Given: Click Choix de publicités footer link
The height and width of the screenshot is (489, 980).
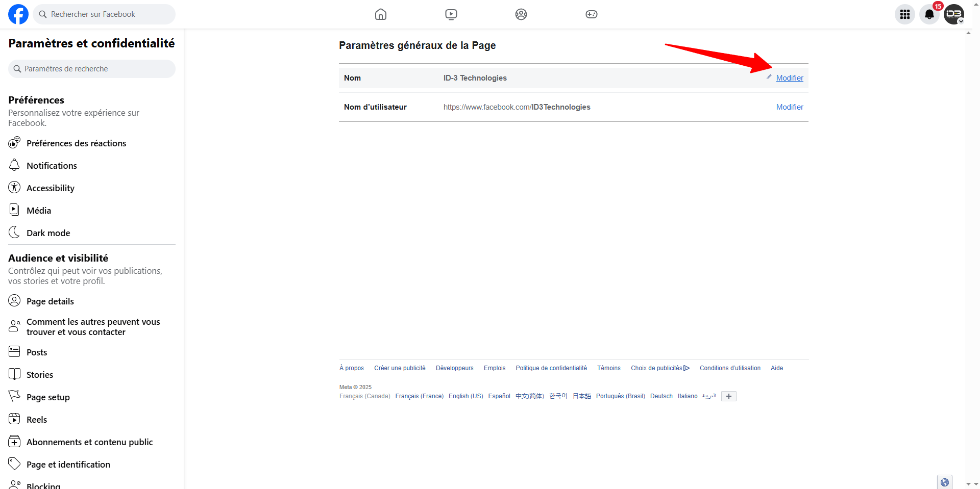Looking at the screenshot, I should pyautogui.click(x=660, y=368).
